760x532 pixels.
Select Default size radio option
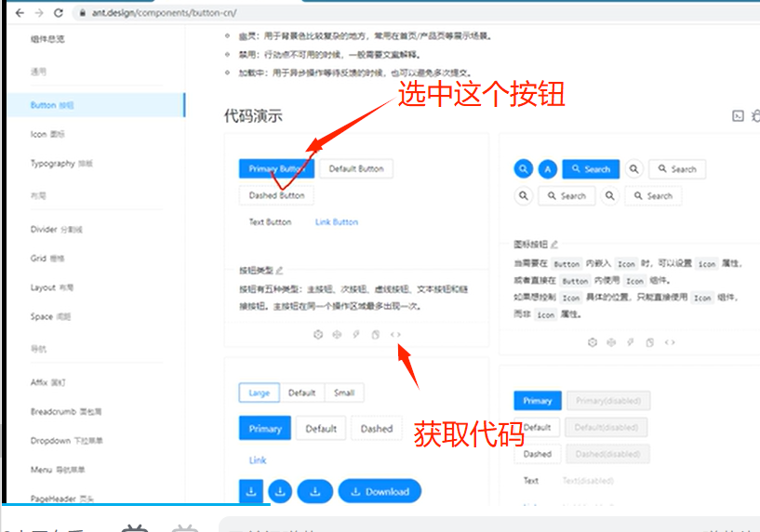(302, 392)
